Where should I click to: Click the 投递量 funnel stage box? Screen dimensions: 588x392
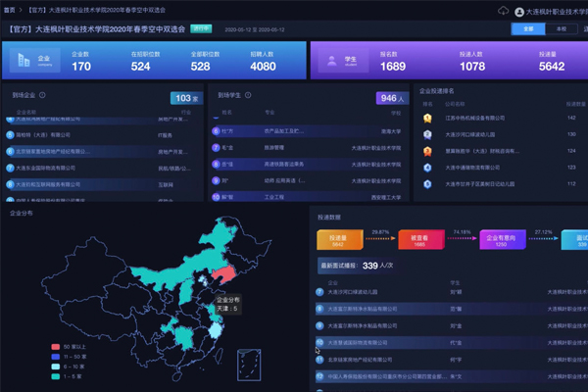point(338,238)
